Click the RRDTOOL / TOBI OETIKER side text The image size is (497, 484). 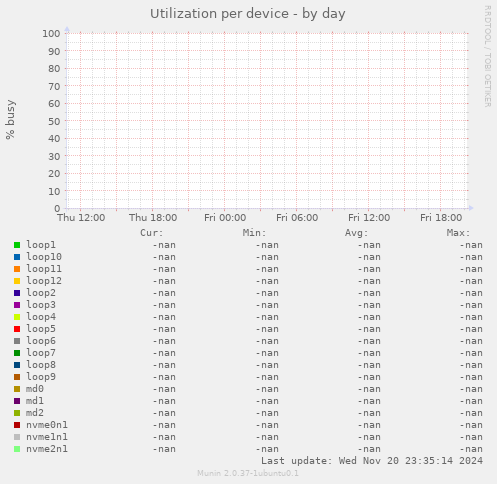(x=487, y=56)
